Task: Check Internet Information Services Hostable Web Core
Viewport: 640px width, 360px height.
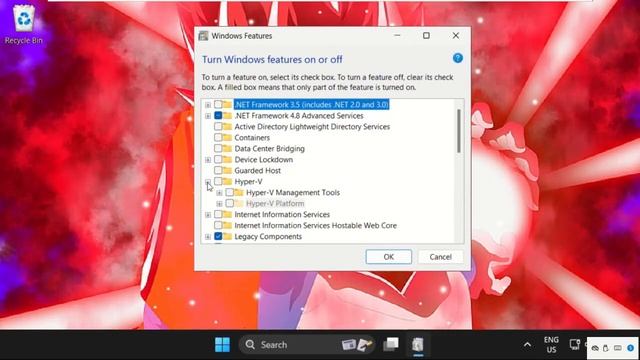Action: (218, 225)
